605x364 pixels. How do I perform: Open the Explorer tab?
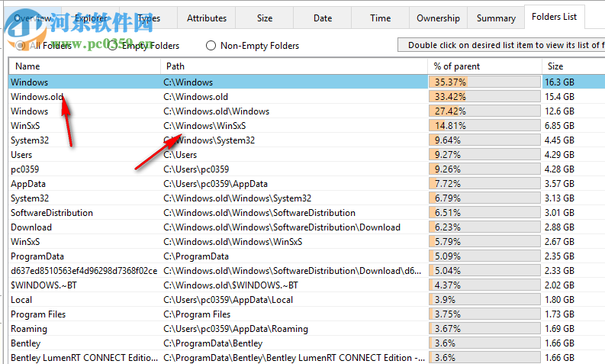pos(91,18)
